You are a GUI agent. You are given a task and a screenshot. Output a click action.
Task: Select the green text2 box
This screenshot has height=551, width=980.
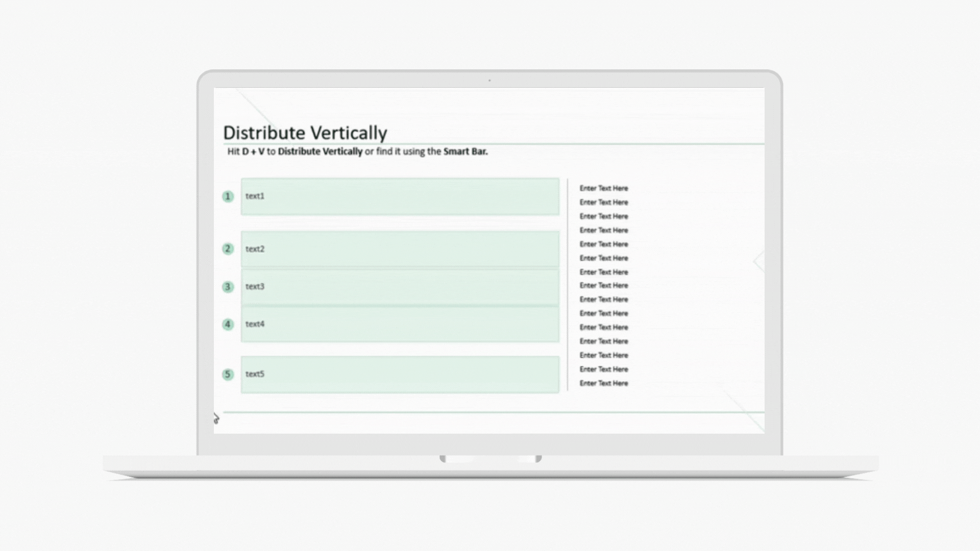(400, 249)
